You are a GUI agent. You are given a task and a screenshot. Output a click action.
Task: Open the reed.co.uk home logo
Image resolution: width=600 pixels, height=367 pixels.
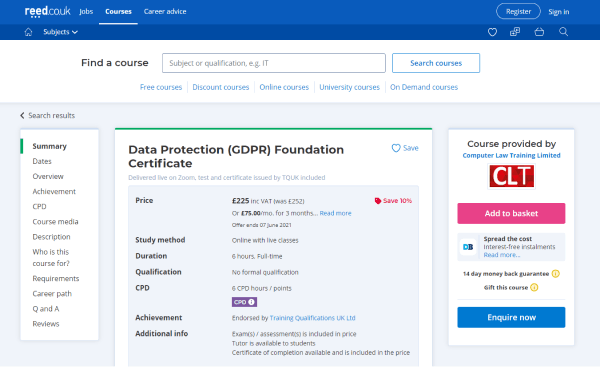coord(47,11)
